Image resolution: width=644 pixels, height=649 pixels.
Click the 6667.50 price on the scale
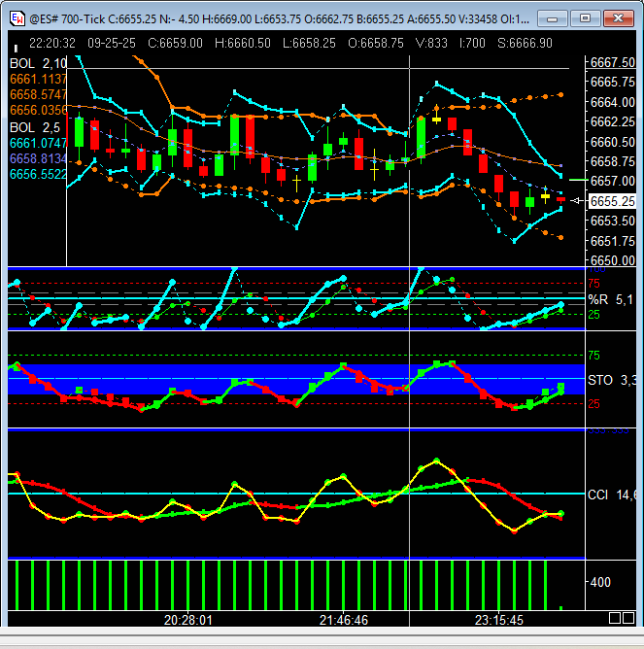[612, 62]
